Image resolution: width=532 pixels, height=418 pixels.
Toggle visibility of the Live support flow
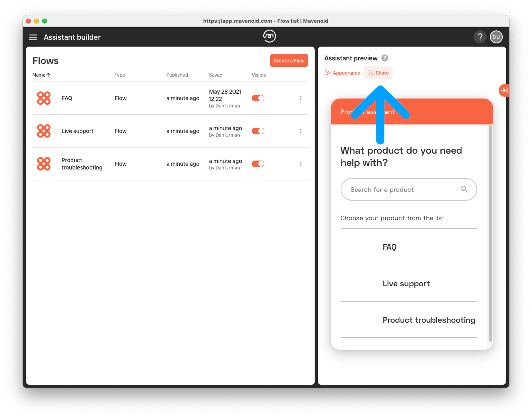coord(258,131)
